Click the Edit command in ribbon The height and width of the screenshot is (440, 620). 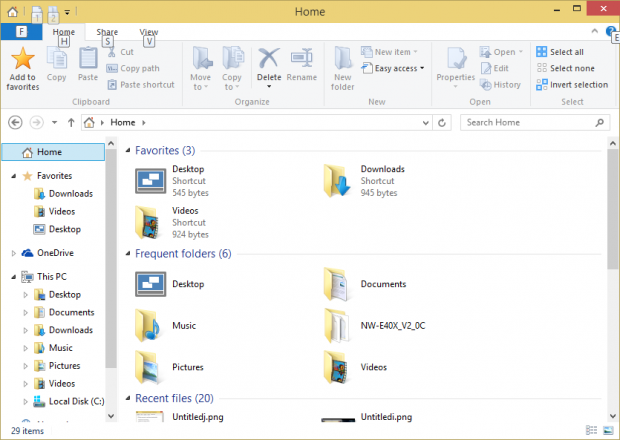[x=494, y=68]
